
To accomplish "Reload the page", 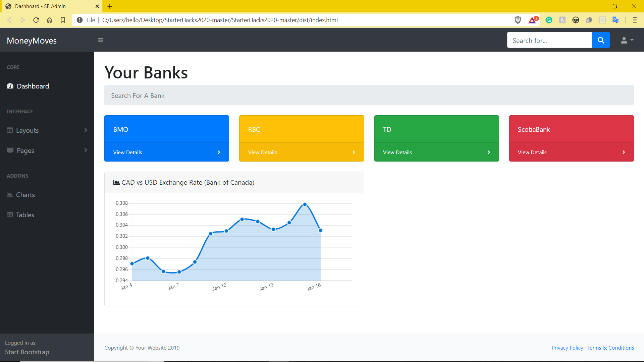I will pos(36,20).
